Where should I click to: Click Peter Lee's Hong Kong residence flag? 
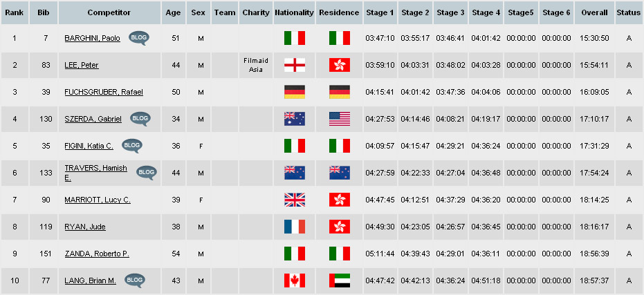coord(340,65)
